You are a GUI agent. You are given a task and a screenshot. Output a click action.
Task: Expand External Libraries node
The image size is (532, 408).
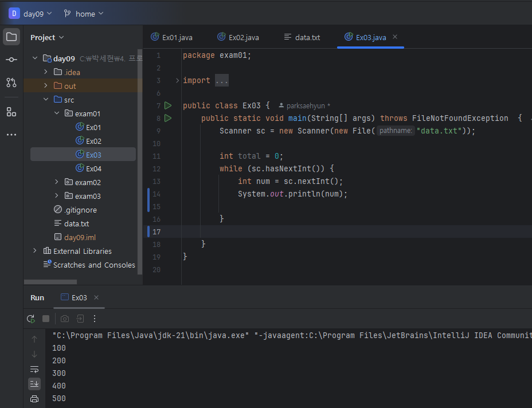coord(34,251)
